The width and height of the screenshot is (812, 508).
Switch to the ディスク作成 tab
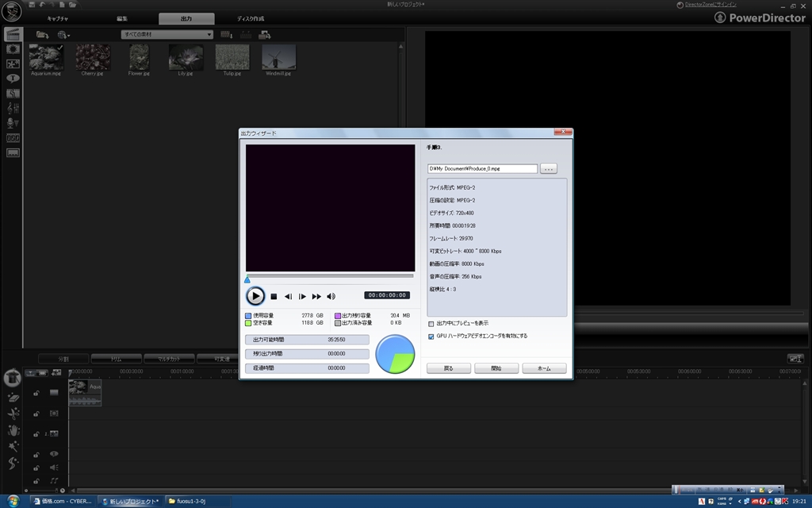coord(251,18)
